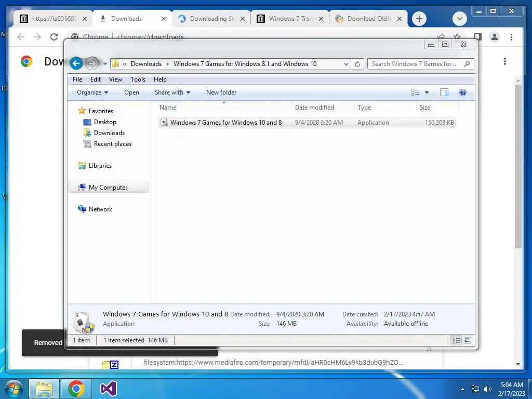The width and height of the screenshot is (532, 399).
Task: Open the Downloads page three-dot menu
Action: click(x=505, y=61)
